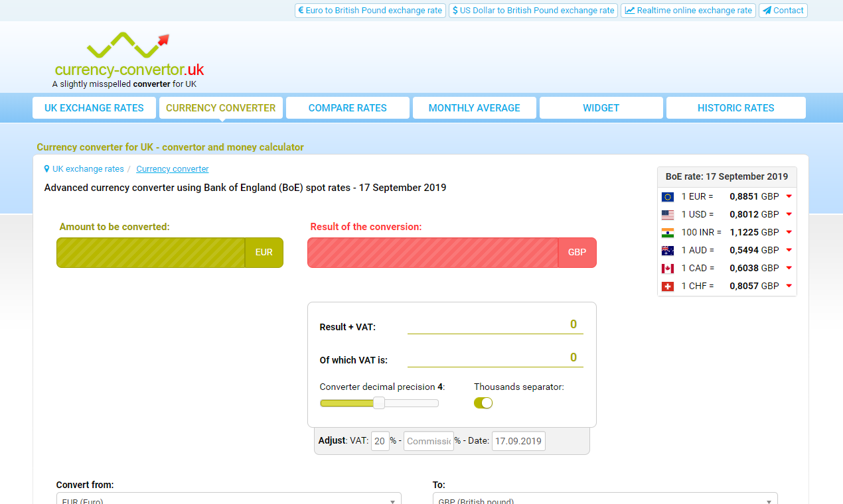
Task: Toggle the Thousands separator switch
Action: click(483, 403)
